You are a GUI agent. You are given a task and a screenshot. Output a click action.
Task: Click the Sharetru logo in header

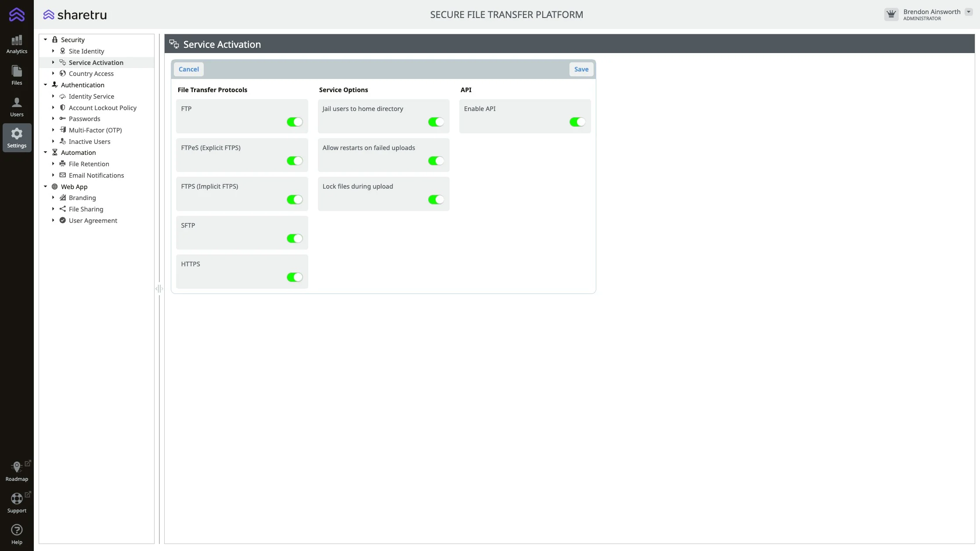(75, 14)
